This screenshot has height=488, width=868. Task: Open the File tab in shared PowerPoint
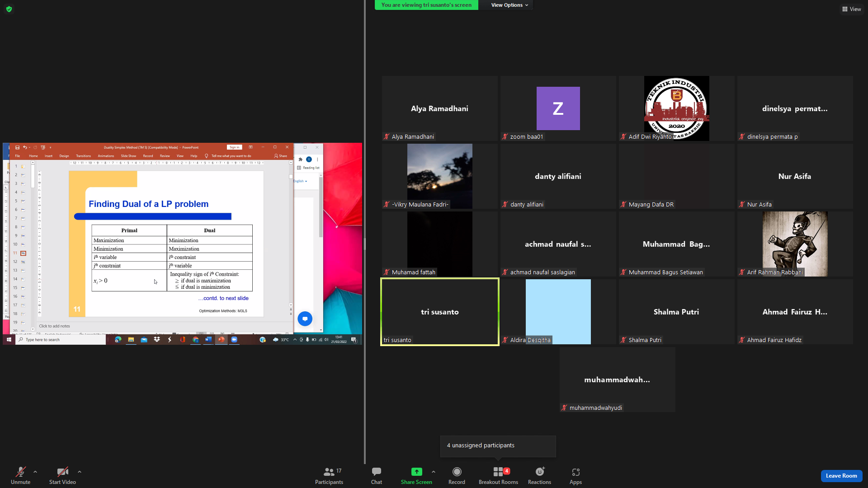[x=18, y=156]
